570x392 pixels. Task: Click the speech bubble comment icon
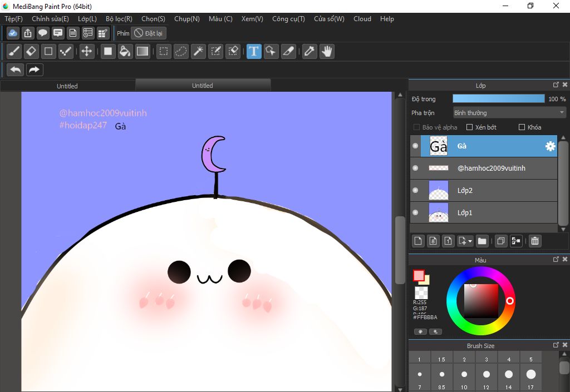click(x=42, y=33)
